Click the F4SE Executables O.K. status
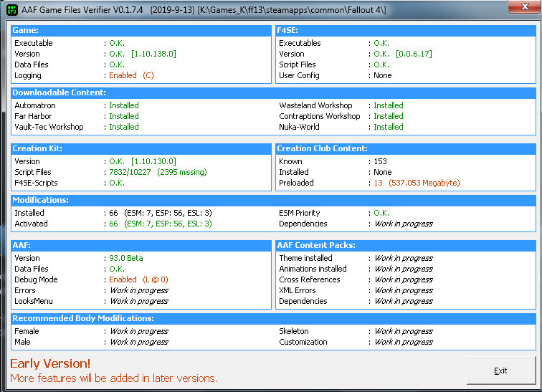The height and width of the screenshot is (392, 542). pos(381,43)
